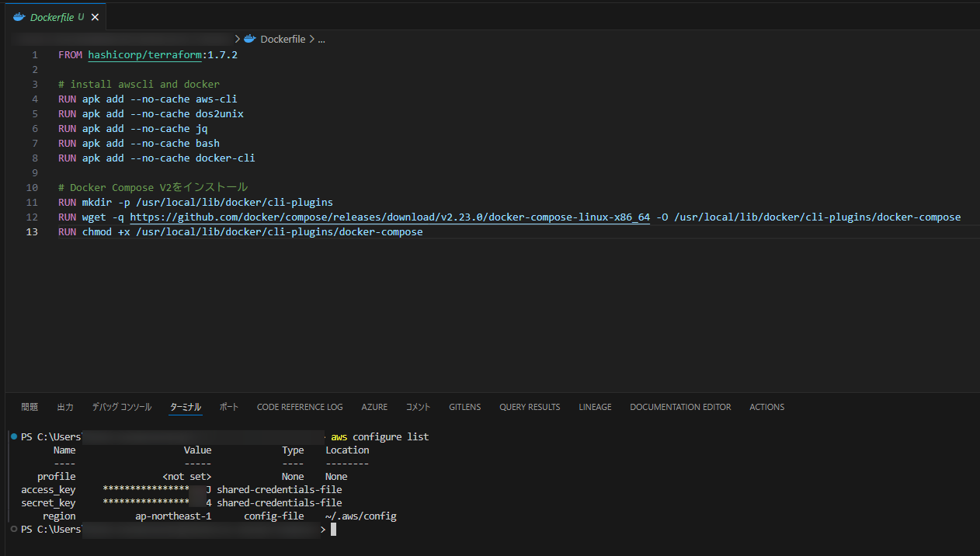Click the chevron before Dockerfile in breadcrumb
This screenshot has width=980, height=556.
238,38
